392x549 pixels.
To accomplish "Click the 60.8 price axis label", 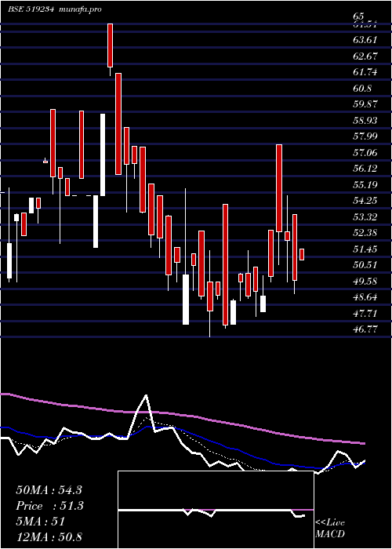I will [x=362, y=88].
